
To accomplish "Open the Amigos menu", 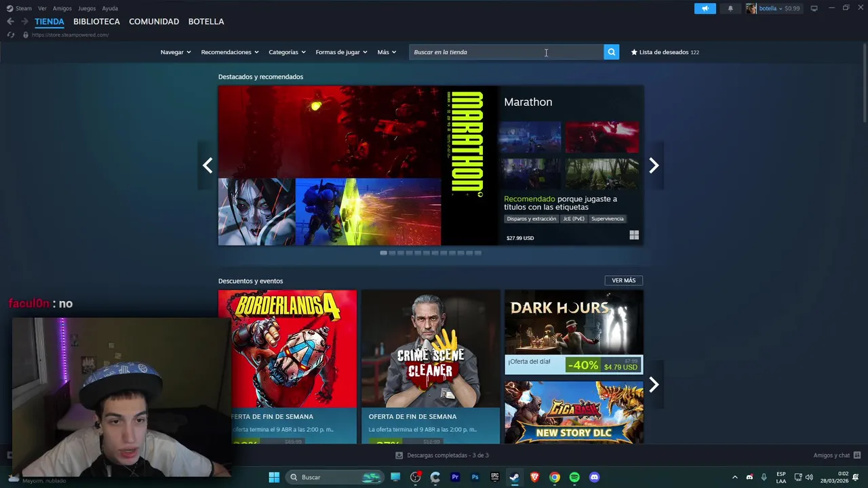I will pyautogui.click(x=62, y=8).
